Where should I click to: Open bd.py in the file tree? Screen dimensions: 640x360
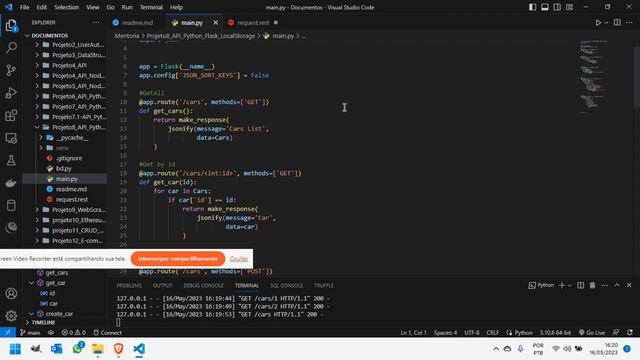coord(63,168)
